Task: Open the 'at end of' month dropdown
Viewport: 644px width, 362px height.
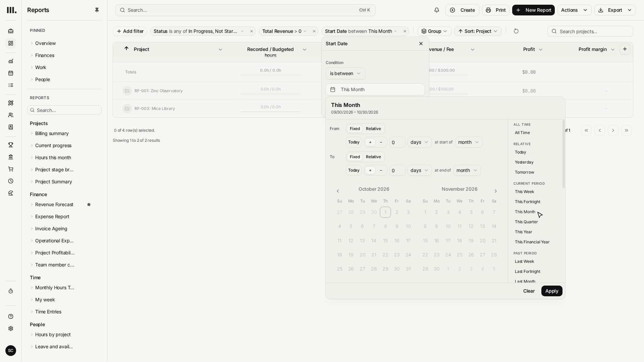Action: click(x=467, y=170)
